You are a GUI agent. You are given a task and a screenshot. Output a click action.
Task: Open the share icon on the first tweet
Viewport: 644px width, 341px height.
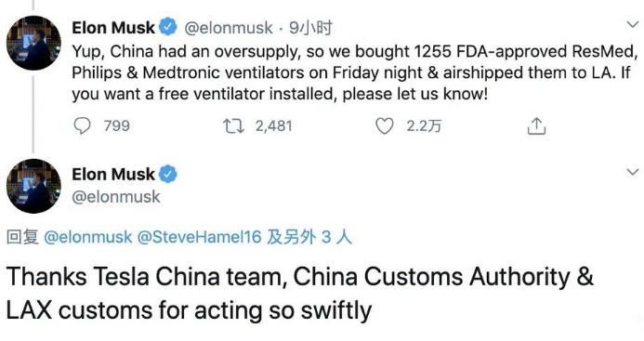coord(536,126)
